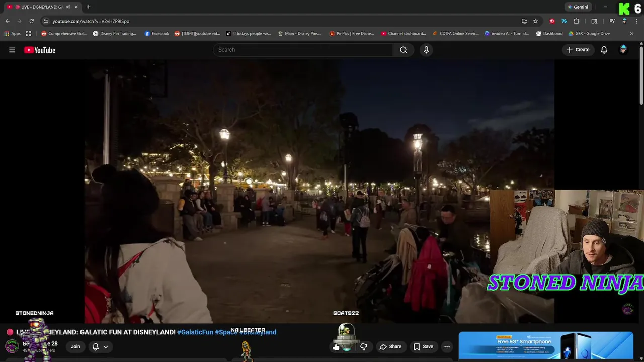
Task: Dislike the video with thumbs down
Action: (364, 347)
